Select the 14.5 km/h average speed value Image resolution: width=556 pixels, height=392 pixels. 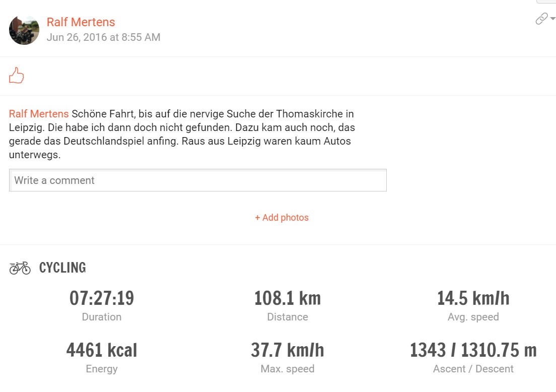(x=473, y=298)
